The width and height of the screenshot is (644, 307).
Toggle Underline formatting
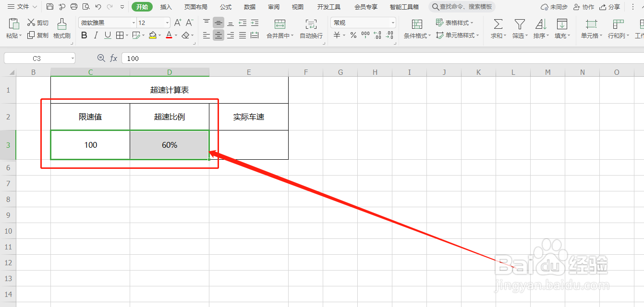click(x=108, y=35)
